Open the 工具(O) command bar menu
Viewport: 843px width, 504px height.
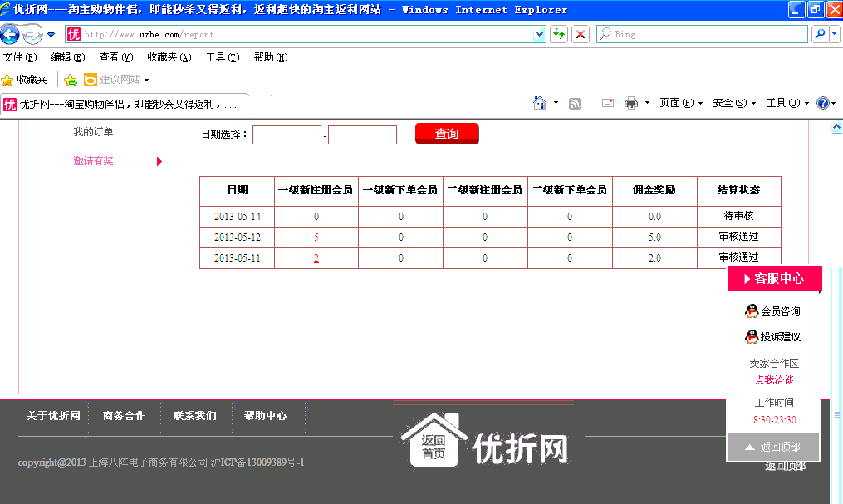tap(787, 103)
